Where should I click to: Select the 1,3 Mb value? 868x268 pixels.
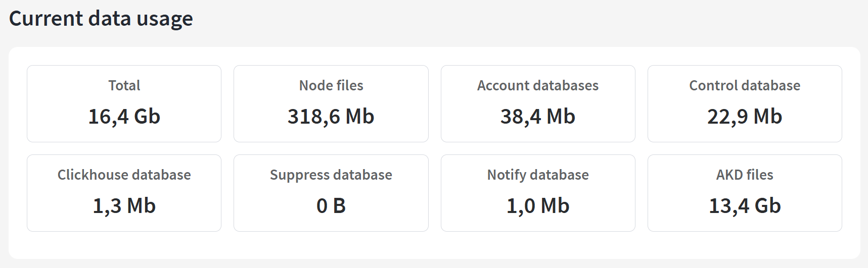[124, 206]
